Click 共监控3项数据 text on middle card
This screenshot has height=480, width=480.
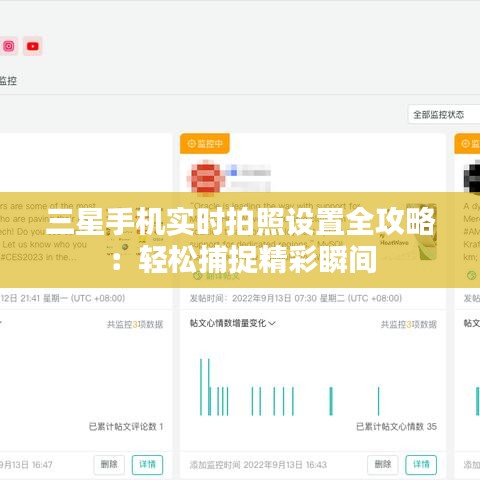pyautogui.click(x=409, y=324)
